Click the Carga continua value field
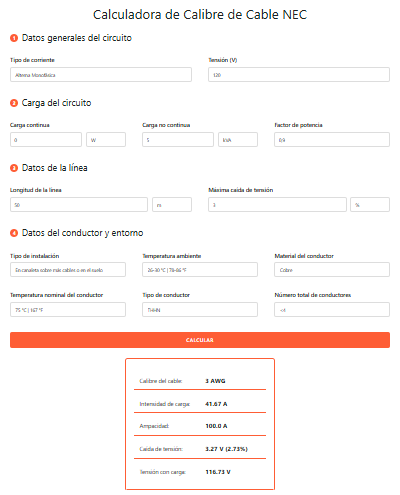 46,140
